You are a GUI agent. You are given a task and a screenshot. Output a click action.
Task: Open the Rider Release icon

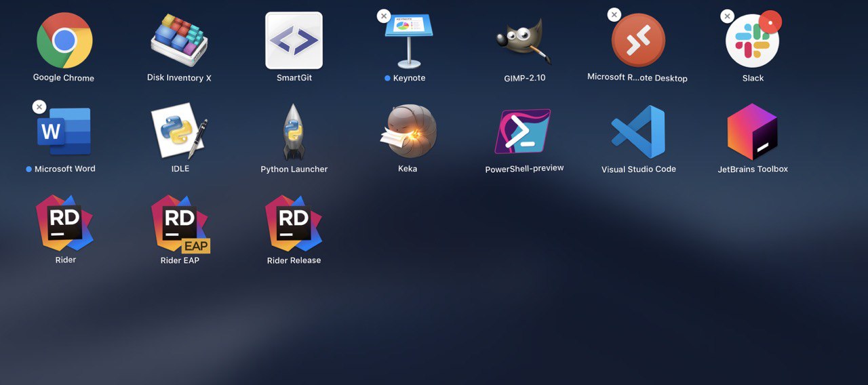click(294, 223)
